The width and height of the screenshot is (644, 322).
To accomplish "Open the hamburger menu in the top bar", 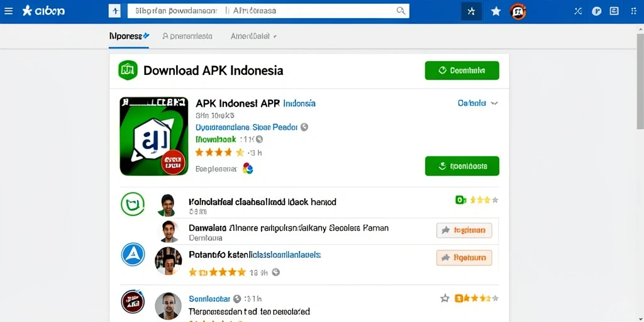I will point(8,11).
